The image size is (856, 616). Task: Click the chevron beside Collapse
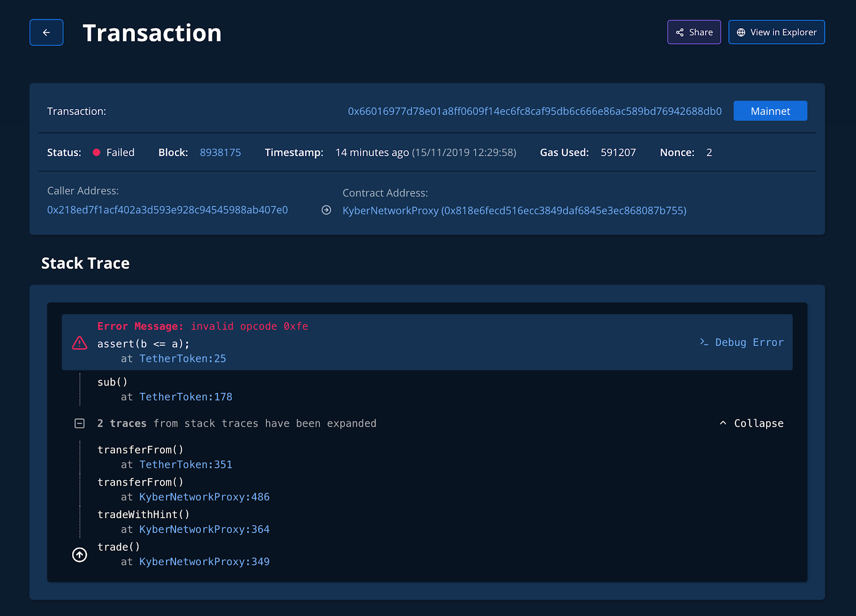pos(723,423)
